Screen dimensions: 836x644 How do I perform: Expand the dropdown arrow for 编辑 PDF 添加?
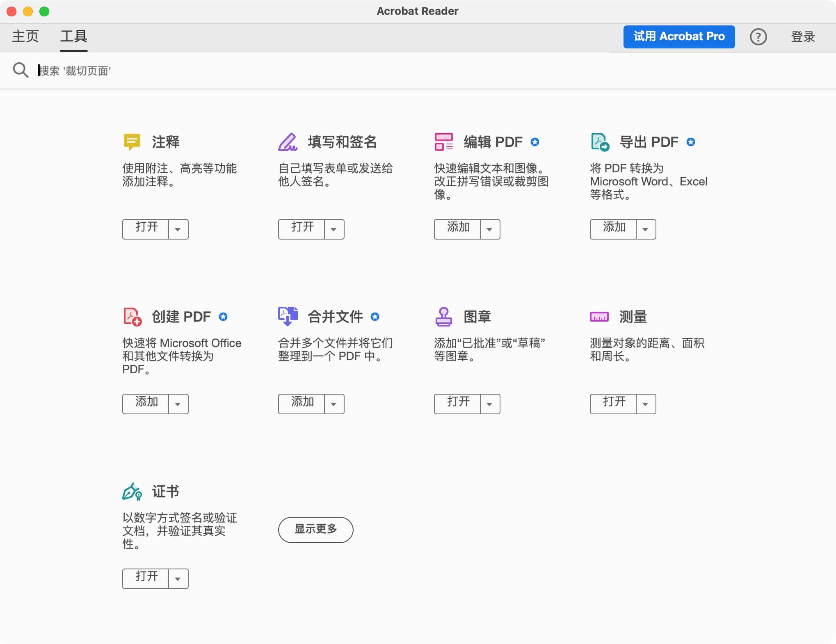click(490, 229)
